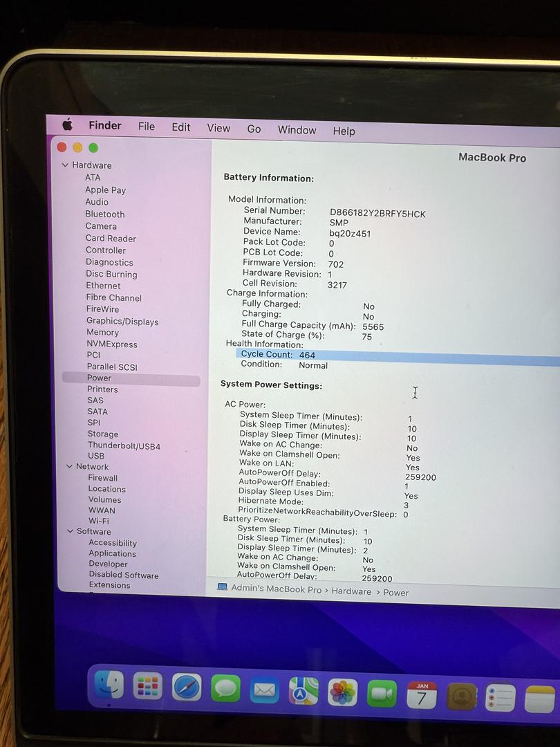Viewport: 560px width, 747px height.
Task: Select Wi-Fi under Network
Action: (x=99, y=521)
